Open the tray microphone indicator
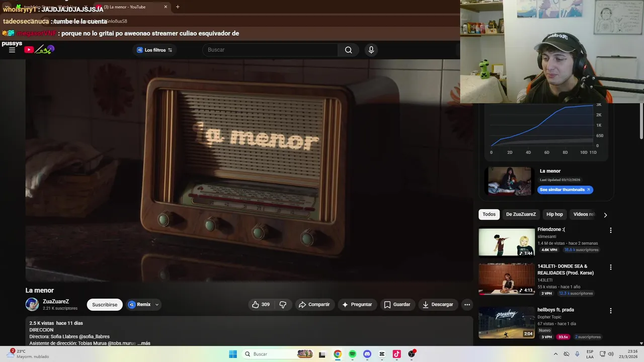 coord(577,354)
